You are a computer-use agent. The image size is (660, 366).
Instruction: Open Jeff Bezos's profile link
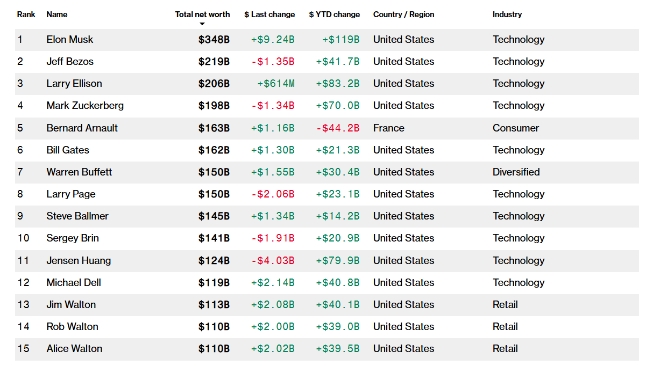tap(70, 61)
